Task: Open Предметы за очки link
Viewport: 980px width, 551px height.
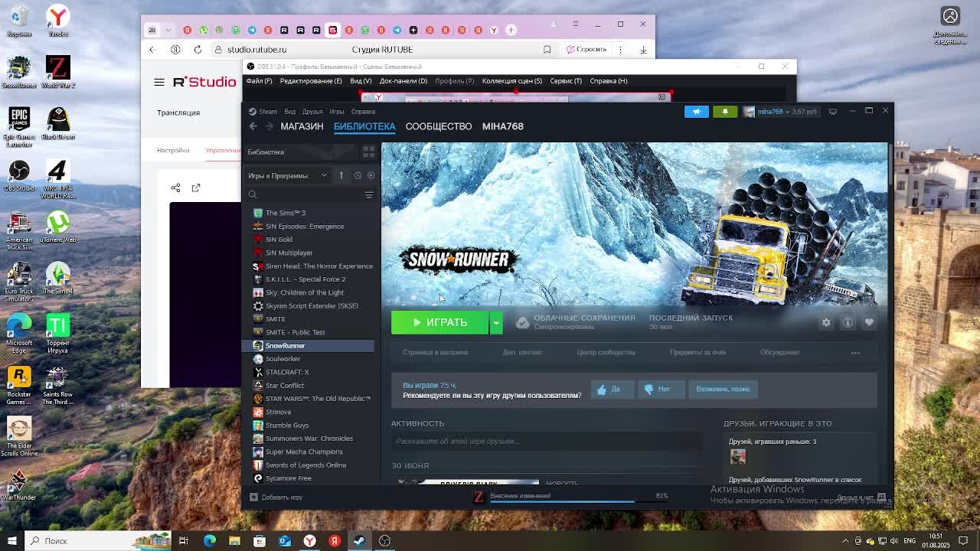Action: coord(697,353)
